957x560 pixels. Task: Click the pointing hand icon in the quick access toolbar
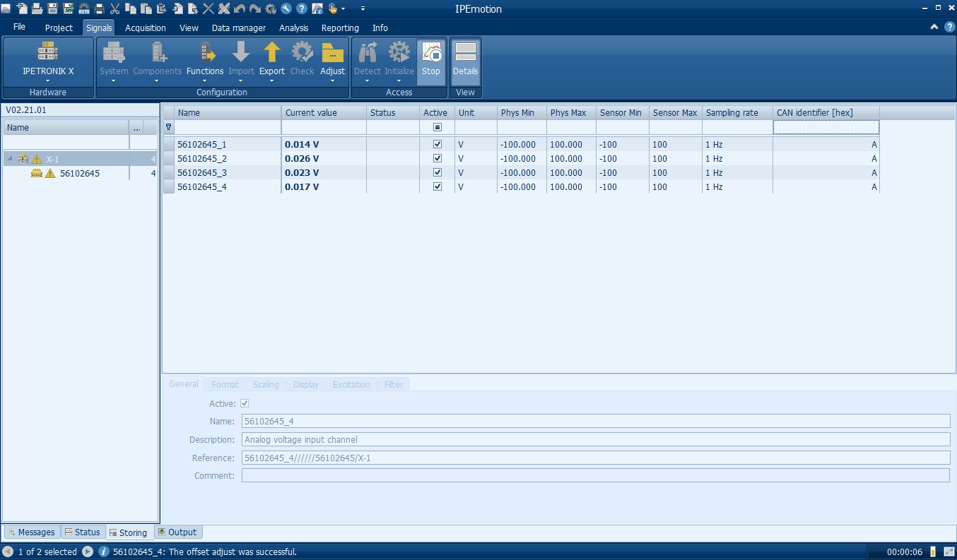[x=333, y=8]
